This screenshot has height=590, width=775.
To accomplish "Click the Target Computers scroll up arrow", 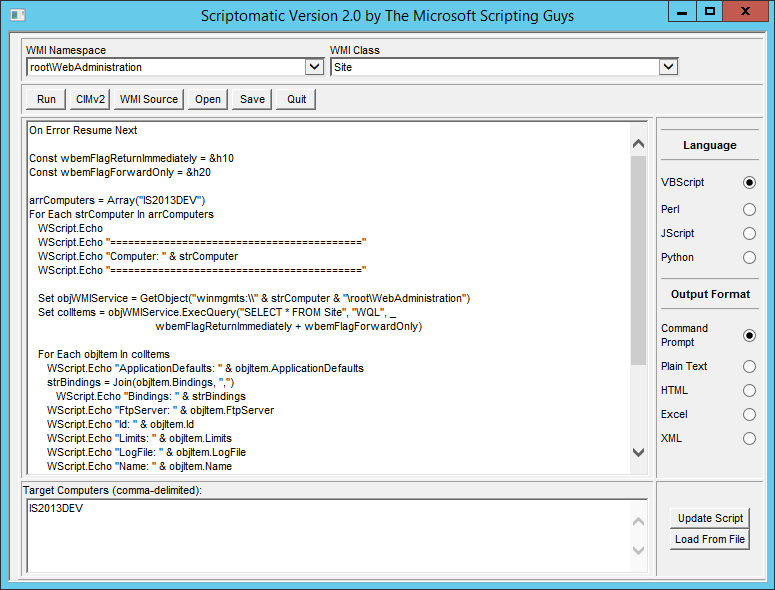I will [638, 521].
